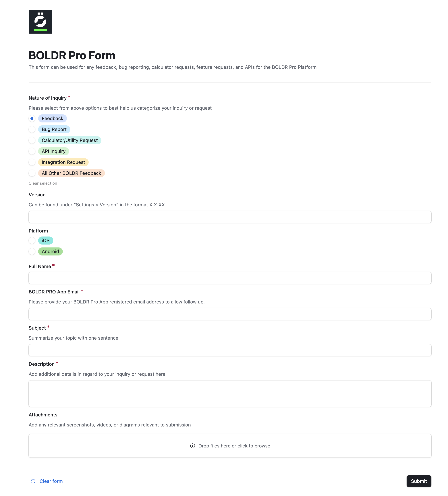Select Android as the platform
The width and height of the screenshot is (448, 496).
click(32, 251)
